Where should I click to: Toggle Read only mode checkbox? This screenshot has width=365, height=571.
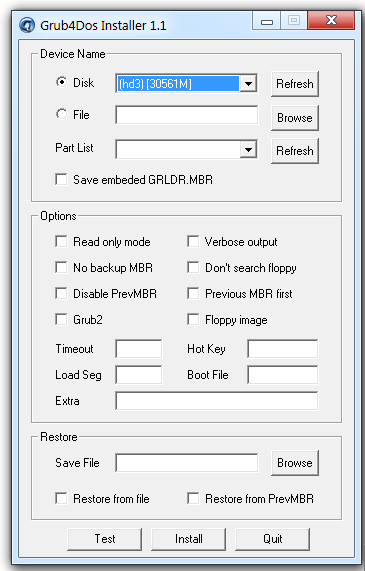click(x=61, y=241)
